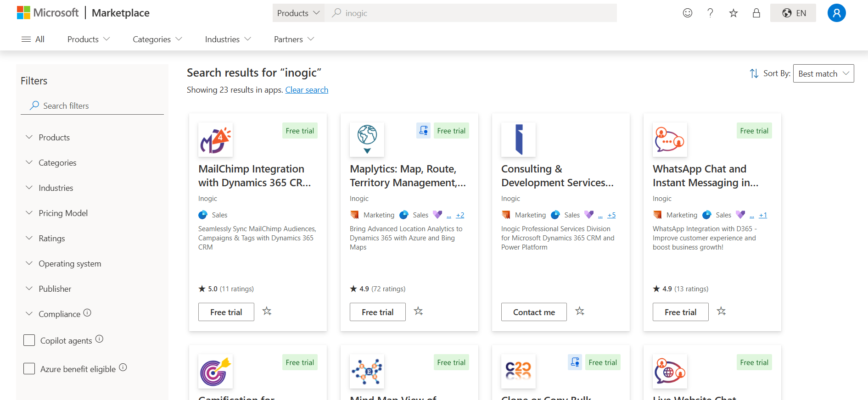Screen dimensions: 868x400
Task: Start Free trial for Maplytics
Action: pos(378,312)
